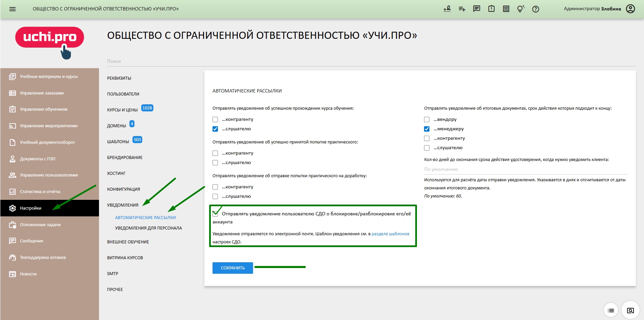Open the КОНФИГУРАЦИЯ settings section

pos(124,189)
